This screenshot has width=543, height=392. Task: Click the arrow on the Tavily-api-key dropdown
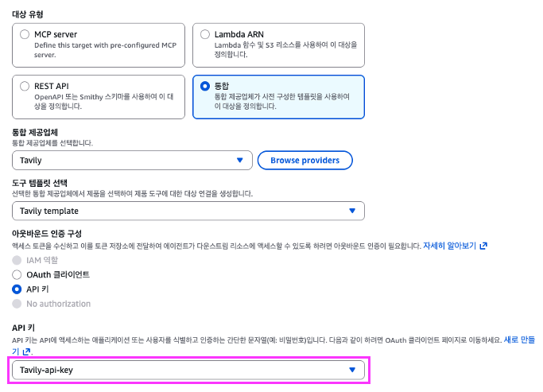pyautogui.click(x=353, y=370)
